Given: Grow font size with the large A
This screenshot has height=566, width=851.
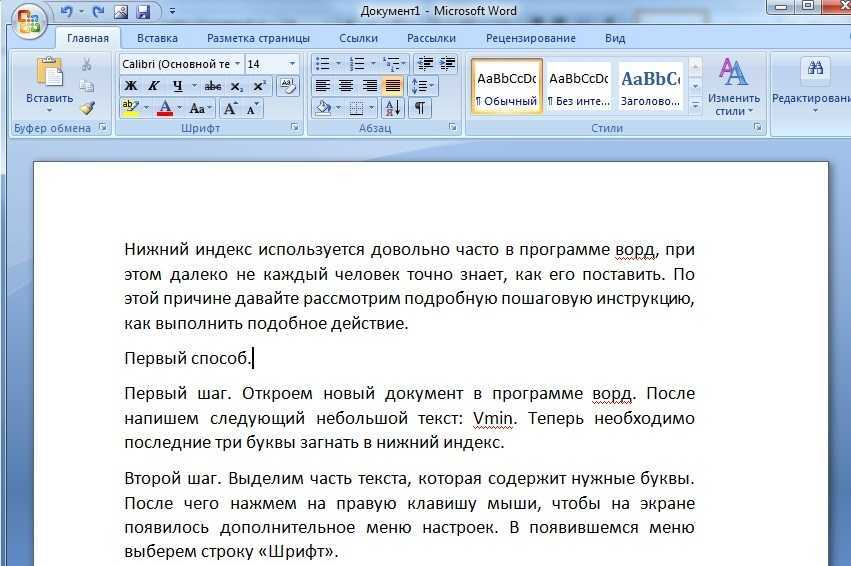Looking at the screenshot, I should click(x=230, y=108).
